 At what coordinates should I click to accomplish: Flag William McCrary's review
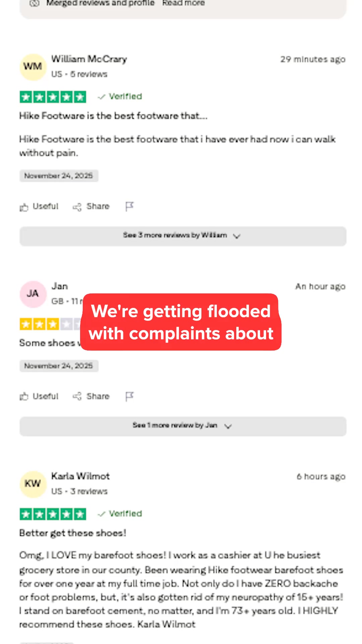(129, 206)
